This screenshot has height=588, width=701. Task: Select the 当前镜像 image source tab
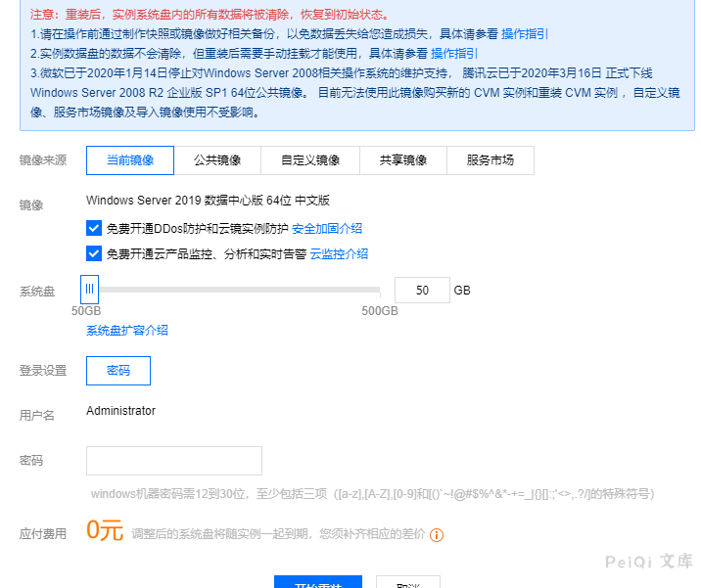tap(129, 160)
